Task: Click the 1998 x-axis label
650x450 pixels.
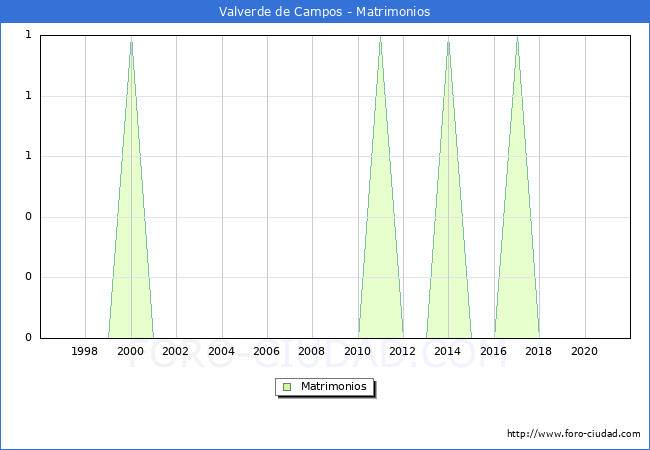Action: tap(85, 351)
